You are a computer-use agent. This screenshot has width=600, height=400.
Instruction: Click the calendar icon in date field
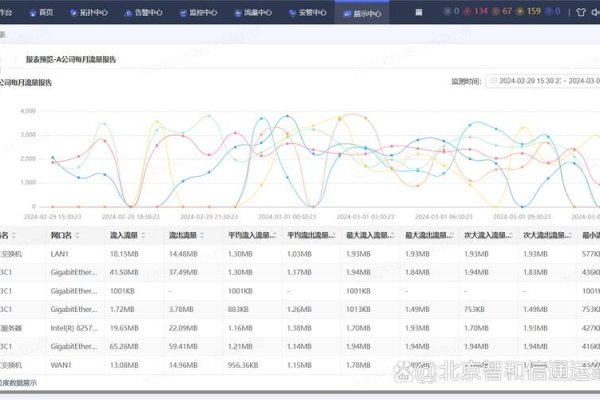494,81
